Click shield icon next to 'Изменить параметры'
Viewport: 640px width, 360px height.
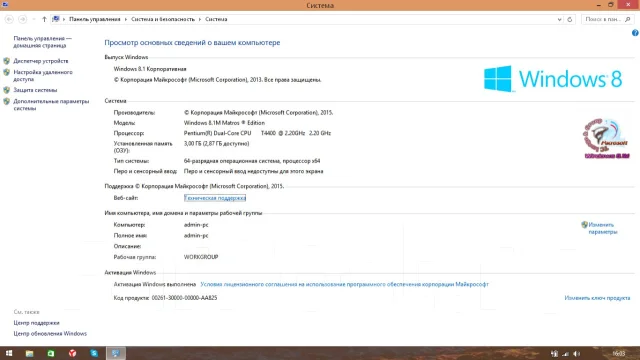pos(584,224)
